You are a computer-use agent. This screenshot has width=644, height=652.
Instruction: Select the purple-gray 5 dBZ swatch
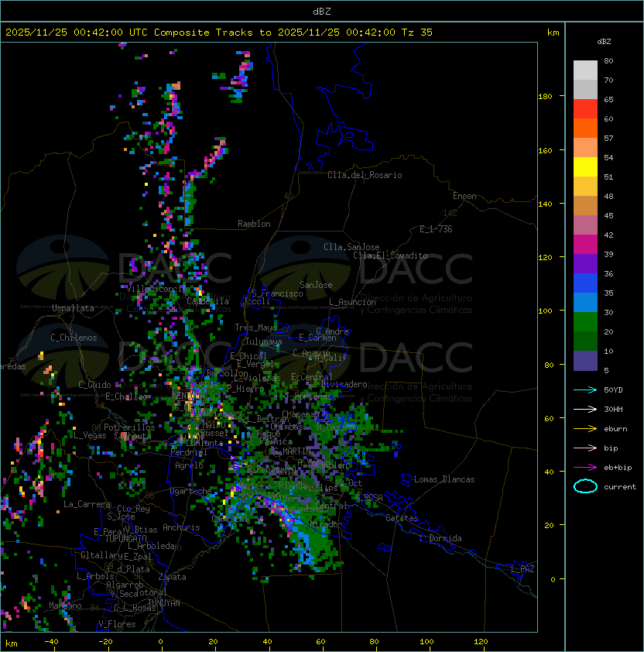click(585, 361)
